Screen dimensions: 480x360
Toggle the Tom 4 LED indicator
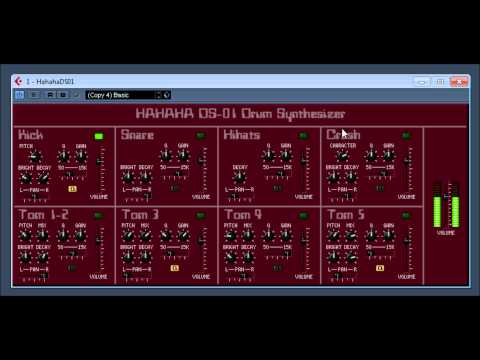point(303,216)
